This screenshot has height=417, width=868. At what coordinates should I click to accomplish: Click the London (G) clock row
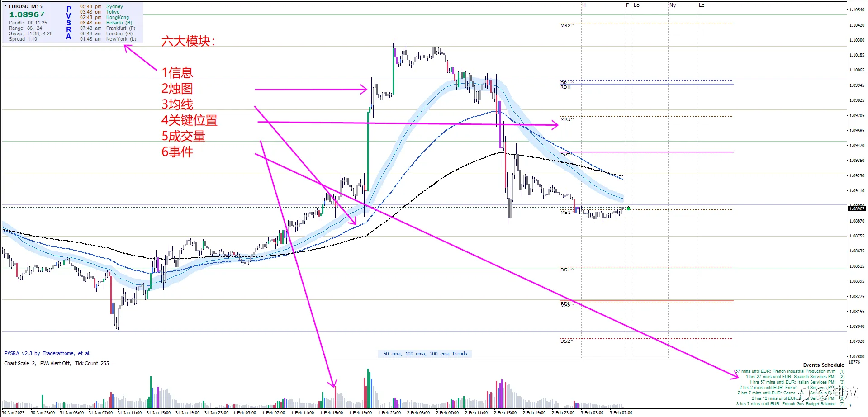(106, 33)
